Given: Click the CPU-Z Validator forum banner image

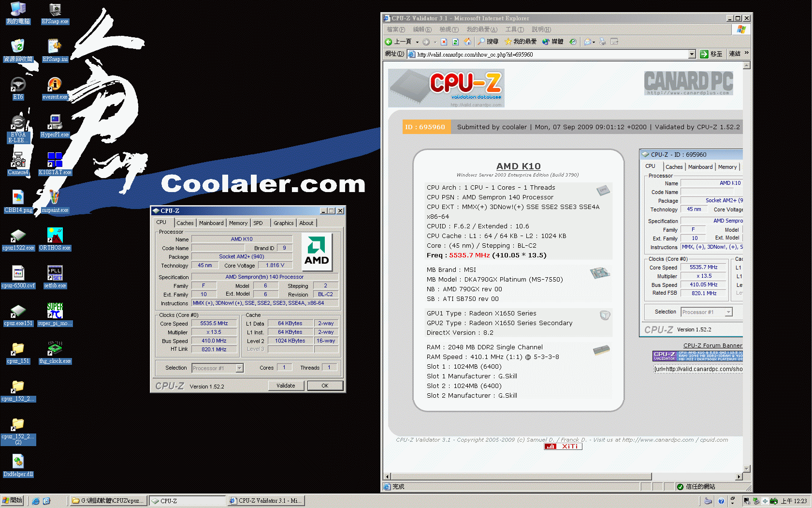Looking at the screenshot, I should [697, 356].
